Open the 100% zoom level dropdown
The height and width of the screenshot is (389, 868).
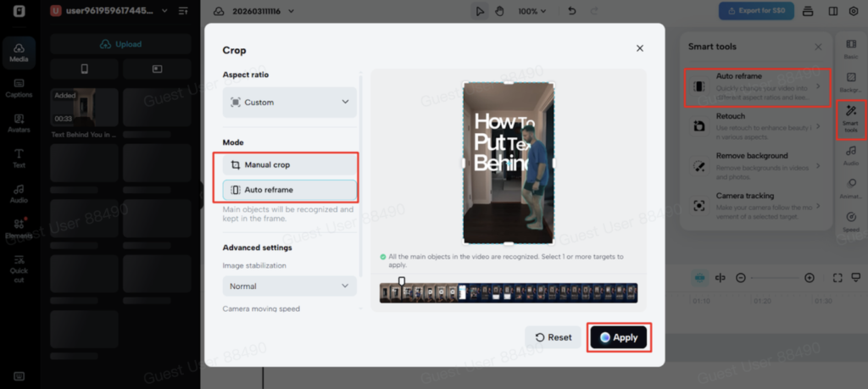point(532,11)
